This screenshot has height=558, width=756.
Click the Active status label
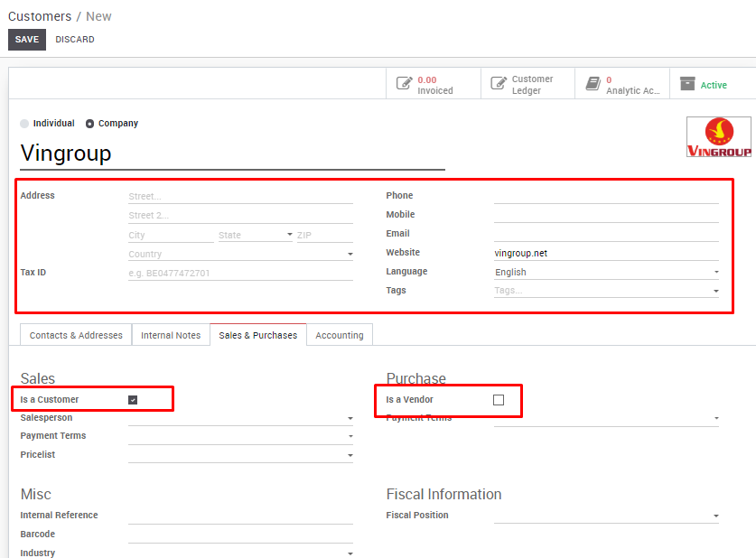(713, 85)
